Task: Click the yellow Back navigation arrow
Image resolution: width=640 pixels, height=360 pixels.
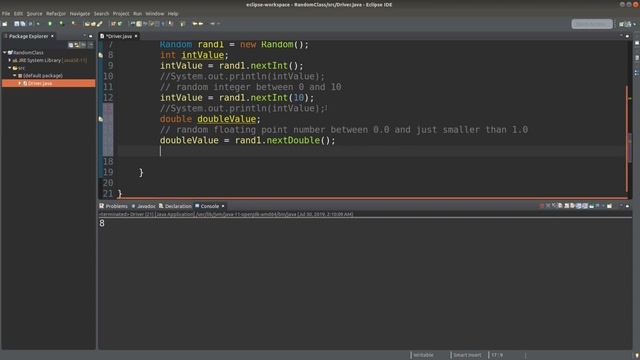Action: coord(195,24)
